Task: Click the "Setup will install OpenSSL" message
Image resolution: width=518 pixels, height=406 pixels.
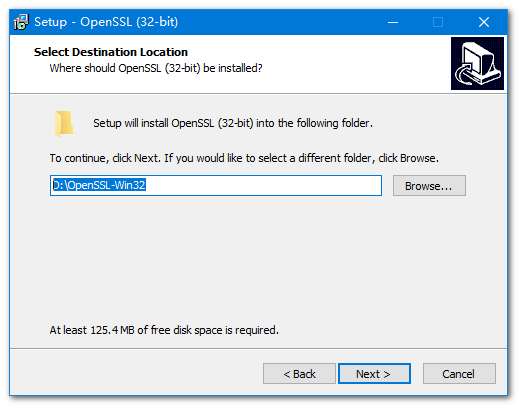Action: pos(233,123)
